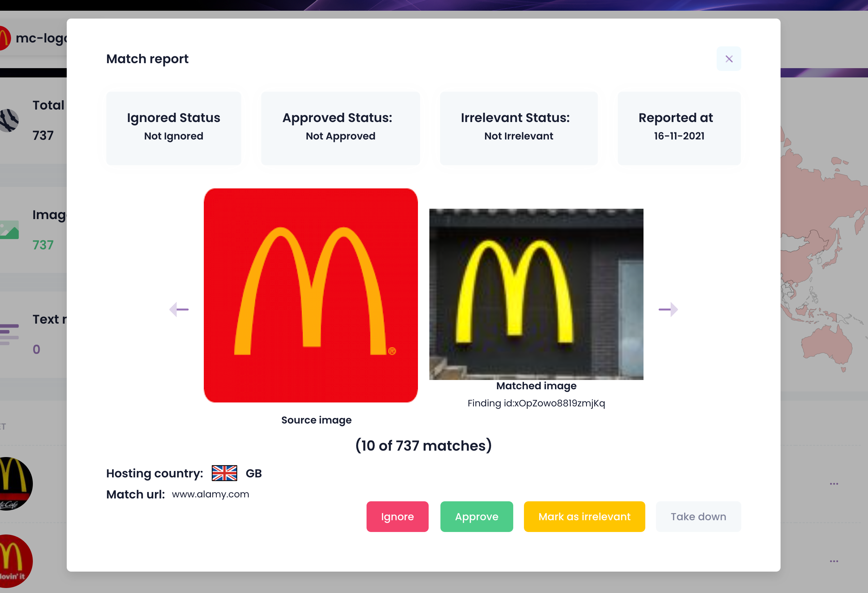This screenshot has width=868, height=593.
Task: Close the Match report dialog
Action: click(x=729, y=59)
